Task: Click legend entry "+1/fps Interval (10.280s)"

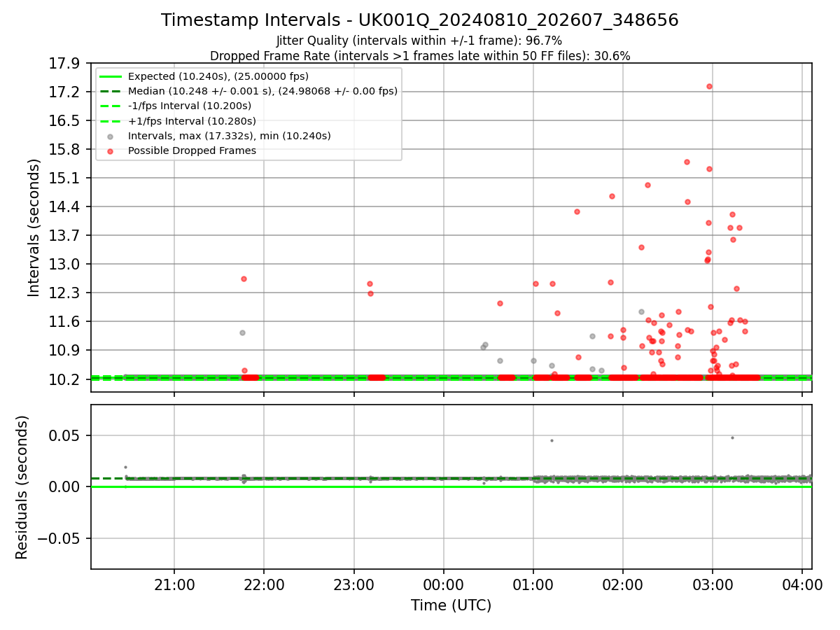Action: 192,120
